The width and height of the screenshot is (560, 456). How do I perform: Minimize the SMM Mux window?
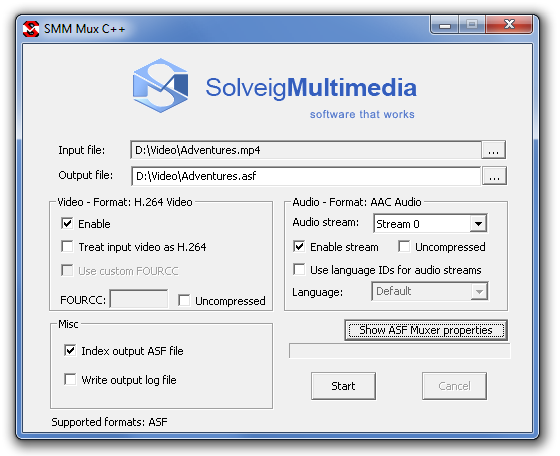point(444,25)
